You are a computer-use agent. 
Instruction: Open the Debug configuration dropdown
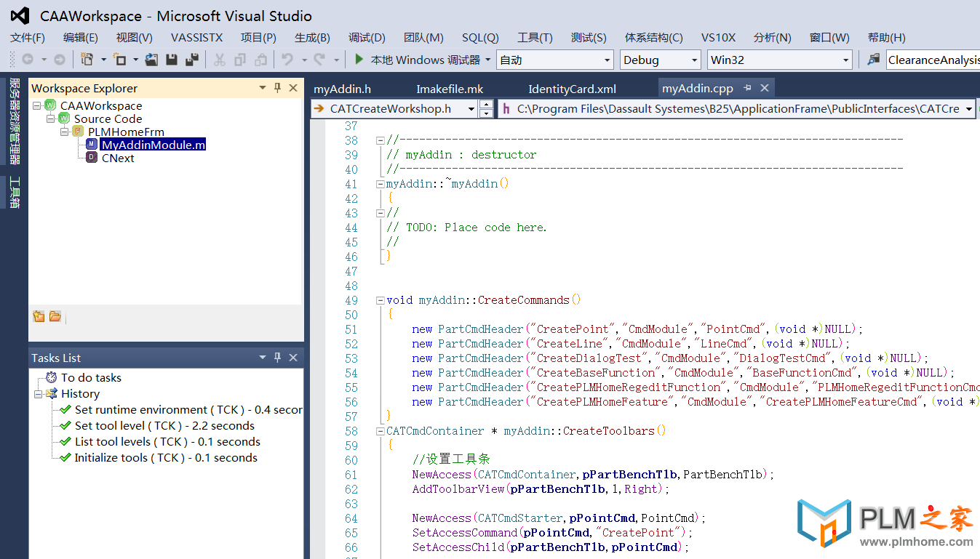[x=694, y=60]
